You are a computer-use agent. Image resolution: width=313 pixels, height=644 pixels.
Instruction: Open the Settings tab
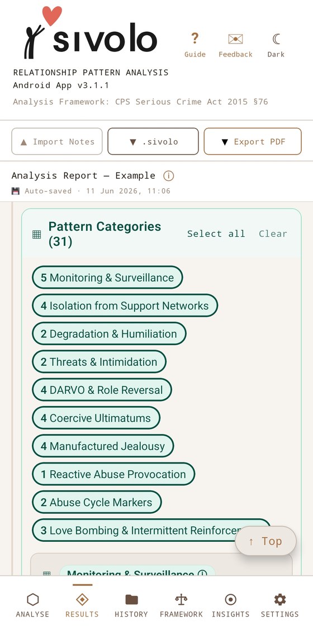[x=279, y=605]
